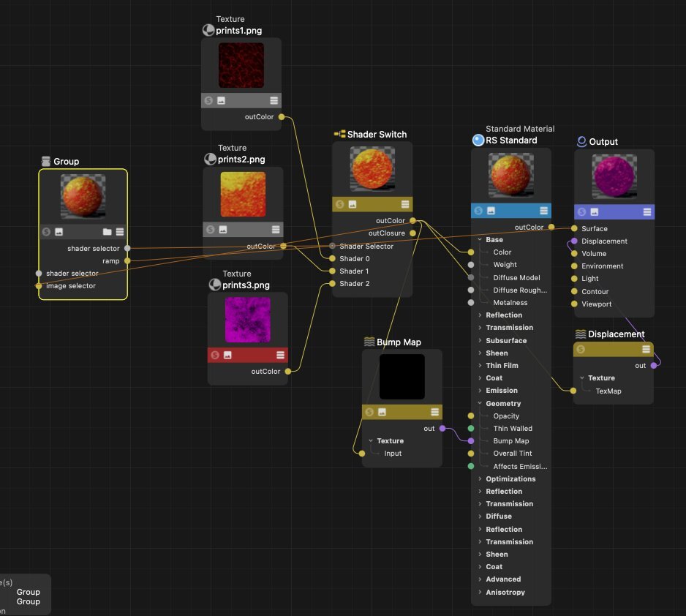Click the Opacity input port in Geometry
Screen dimensions: 686x616
pyautogui.click(x=471, y=416)
